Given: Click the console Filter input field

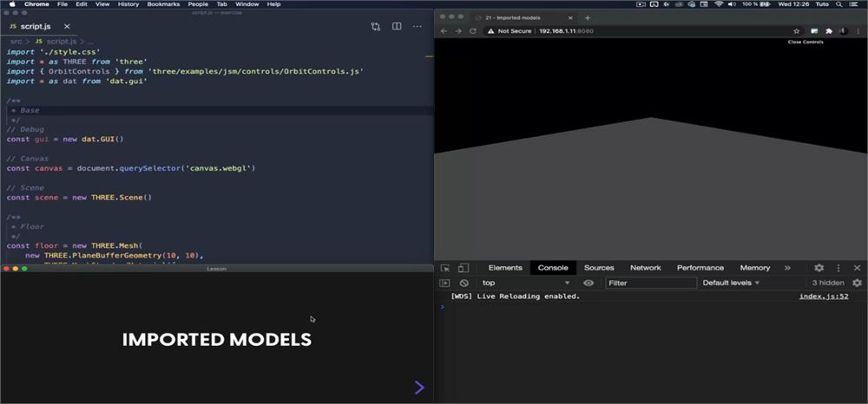Looking at the screenshot, I should [x=651, y=283].
